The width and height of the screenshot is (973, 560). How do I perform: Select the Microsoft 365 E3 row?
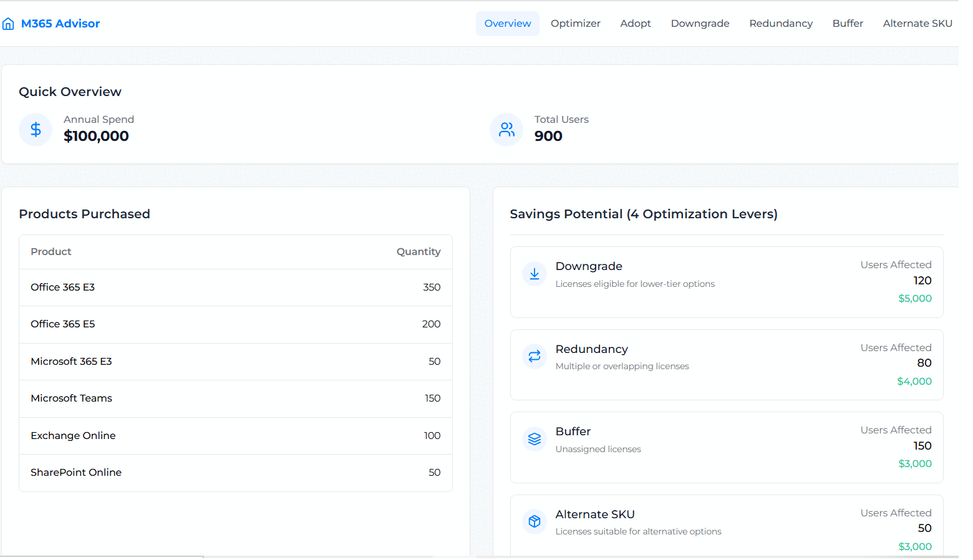click(236, 362)
